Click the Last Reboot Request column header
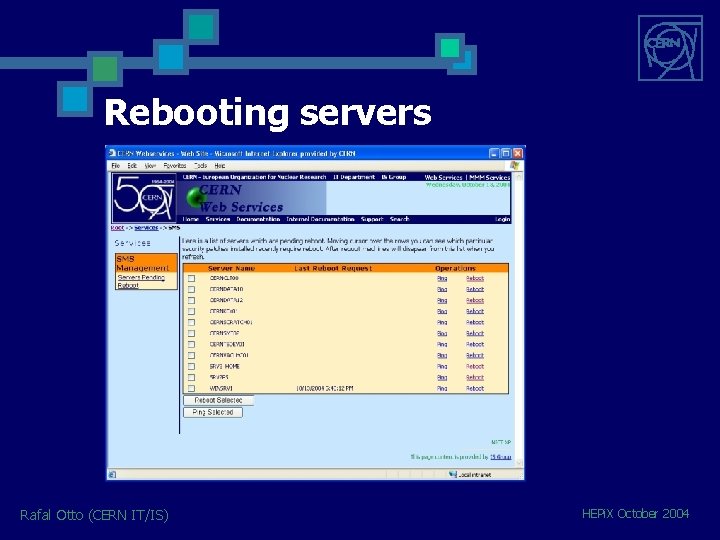Viewport: 720px width, 540px height. pos(333,268)
